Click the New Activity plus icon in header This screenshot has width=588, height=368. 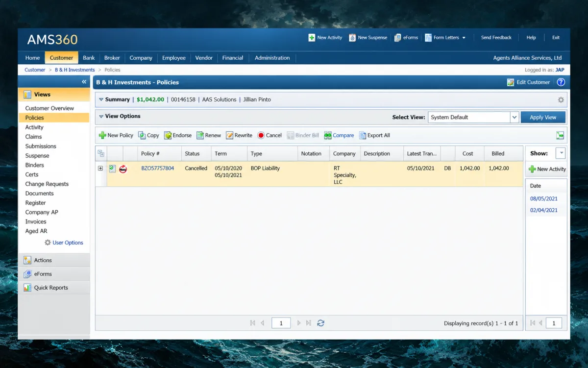(x=312, y=38)
